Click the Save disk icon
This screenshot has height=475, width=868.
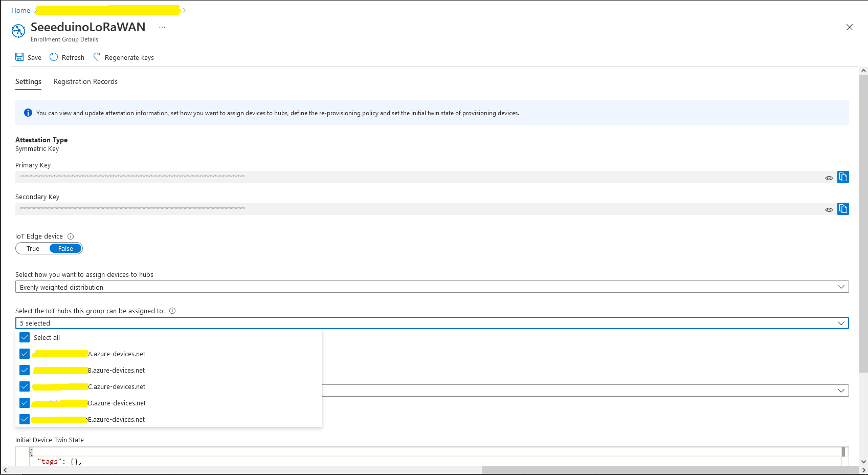click(x=19, y=57)
